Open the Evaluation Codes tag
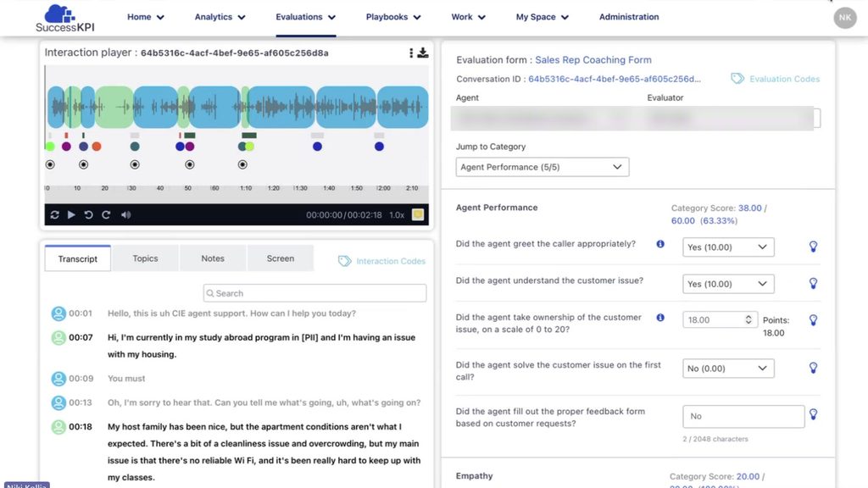Image resolution: width=868 pixels, height=488 pixels. 775,79
